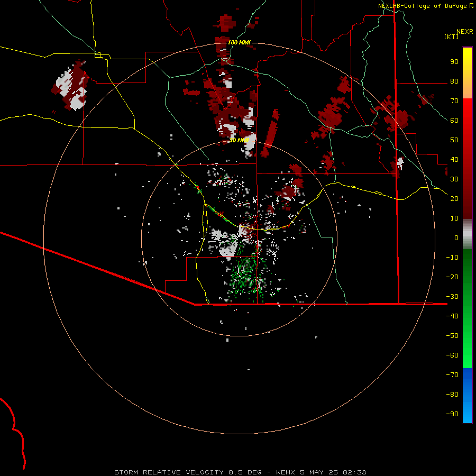Click the '90' scale label
This screenshot has height=476, width=476.
click(x=454, y=62)
